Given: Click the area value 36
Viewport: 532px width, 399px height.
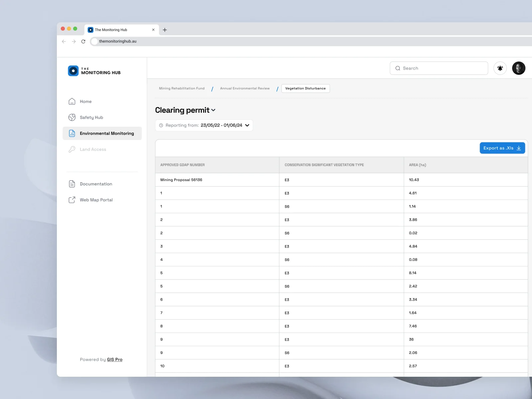Looking at the screenshot, I should 411,339.
